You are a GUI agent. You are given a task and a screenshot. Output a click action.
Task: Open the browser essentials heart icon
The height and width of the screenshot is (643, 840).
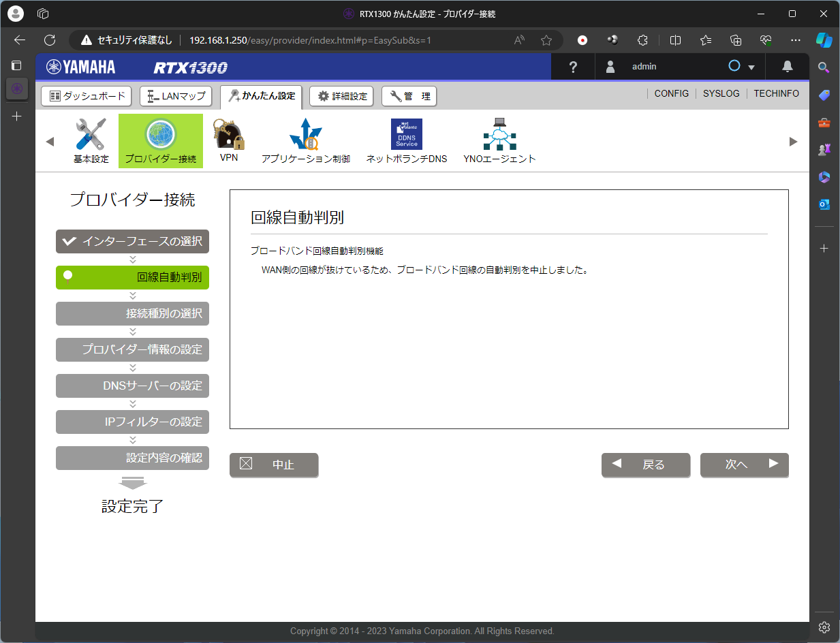(766, 40)
